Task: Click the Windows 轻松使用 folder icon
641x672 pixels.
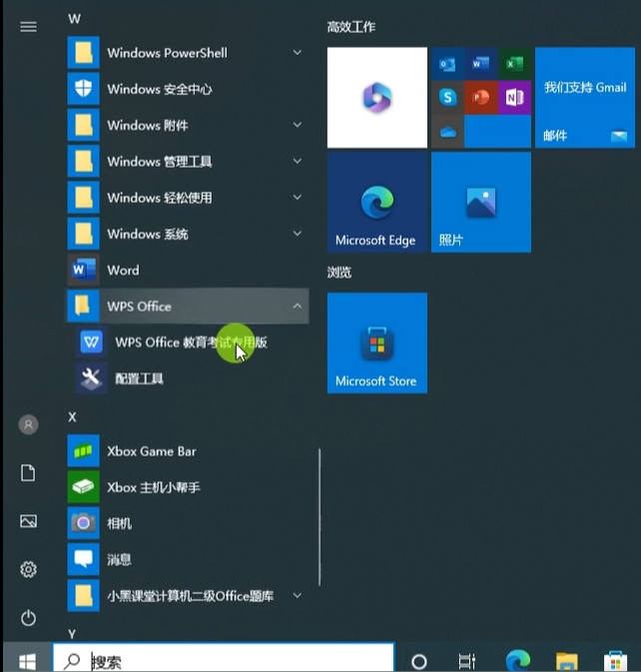Action: [84, 198]
